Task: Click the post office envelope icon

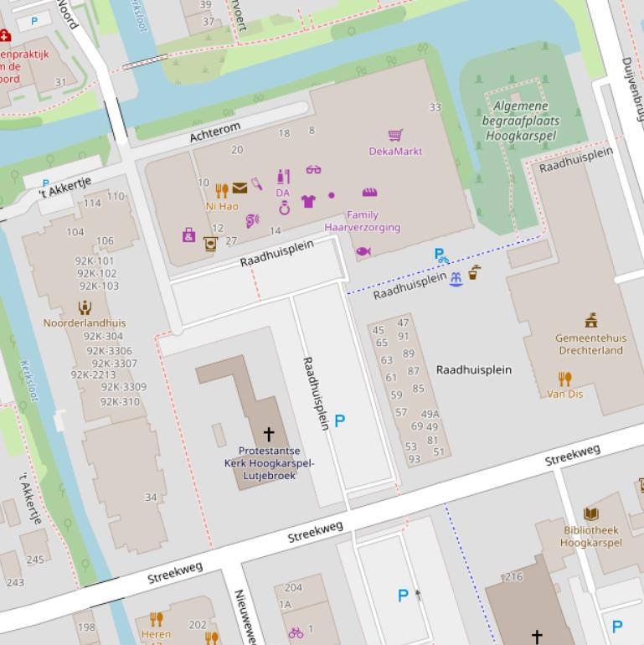Action: pos(240,188)
